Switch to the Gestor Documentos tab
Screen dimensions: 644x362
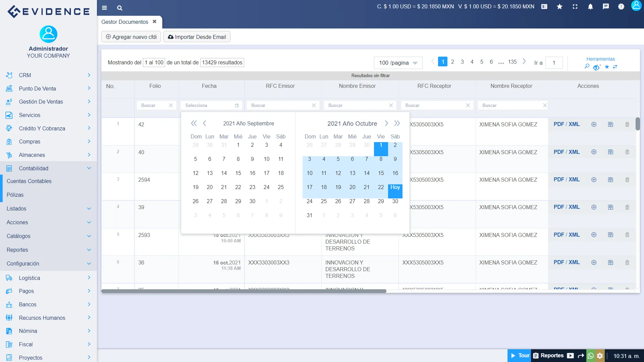(125, 22)
